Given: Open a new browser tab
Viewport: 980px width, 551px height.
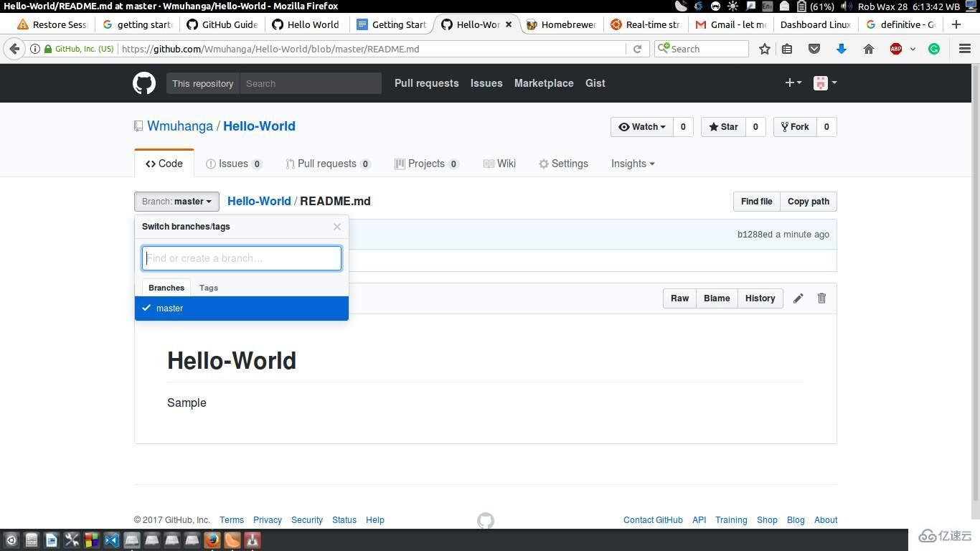Looking at the screenshot, I should click(956, 24).
